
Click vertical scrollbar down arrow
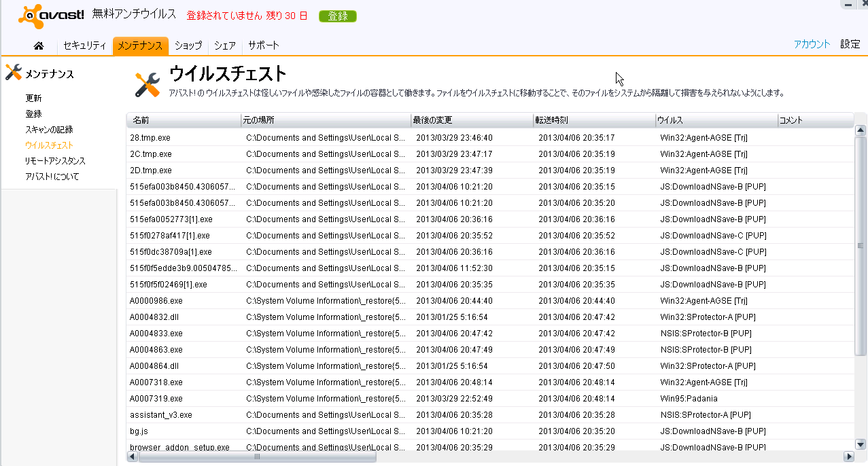[860, 445]
